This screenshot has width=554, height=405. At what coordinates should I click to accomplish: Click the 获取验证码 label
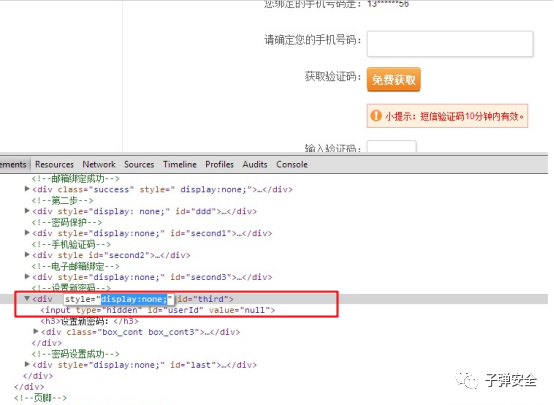[332, 76]
